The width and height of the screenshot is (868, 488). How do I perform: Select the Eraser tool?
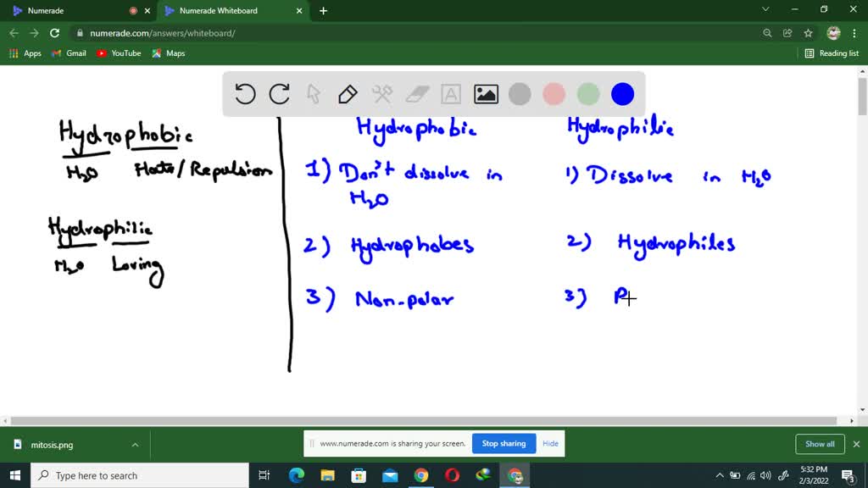pyautogui.click(x=417, y=94)
